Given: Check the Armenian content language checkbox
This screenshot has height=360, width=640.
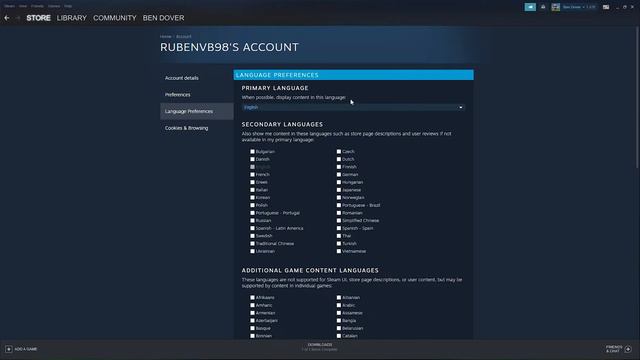Looking at the screenshot, I should pyautogui.click(x=252, y=313).
